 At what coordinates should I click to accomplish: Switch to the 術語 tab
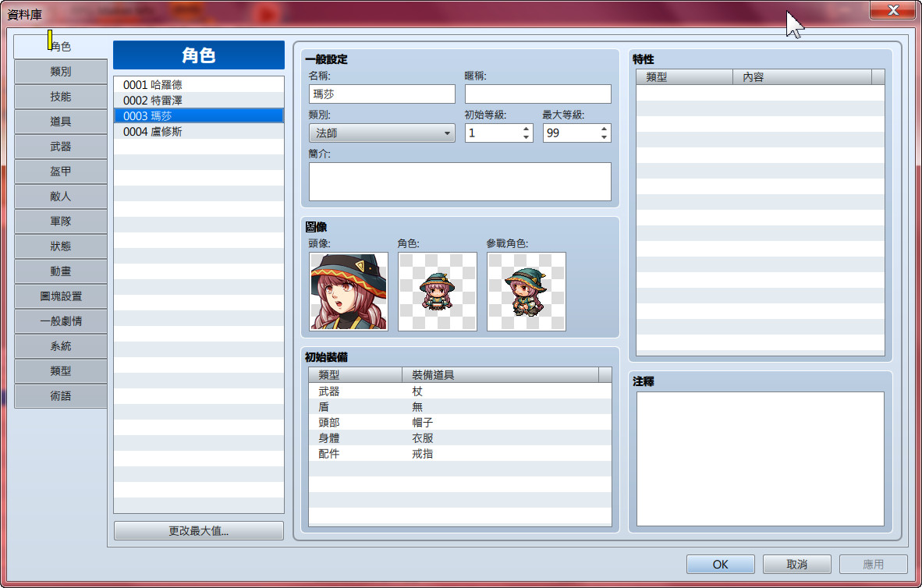point(61,396)
